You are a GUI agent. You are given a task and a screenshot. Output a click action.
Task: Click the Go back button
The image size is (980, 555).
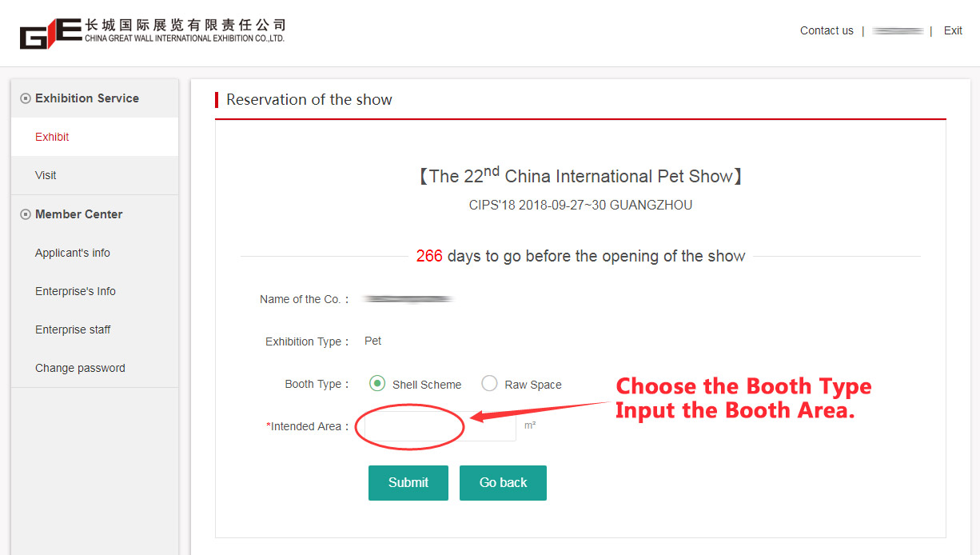(x=503, y=483)
